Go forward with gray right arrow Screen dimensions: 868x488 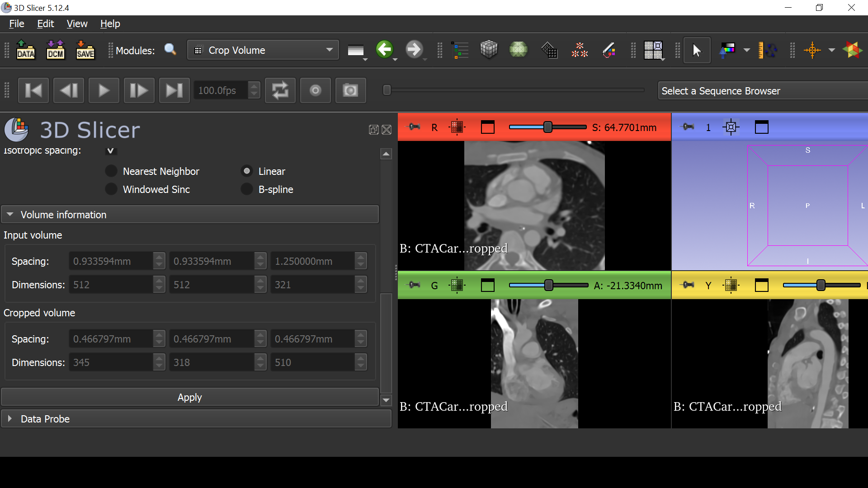pyautogui.click(x=414, y=50)
